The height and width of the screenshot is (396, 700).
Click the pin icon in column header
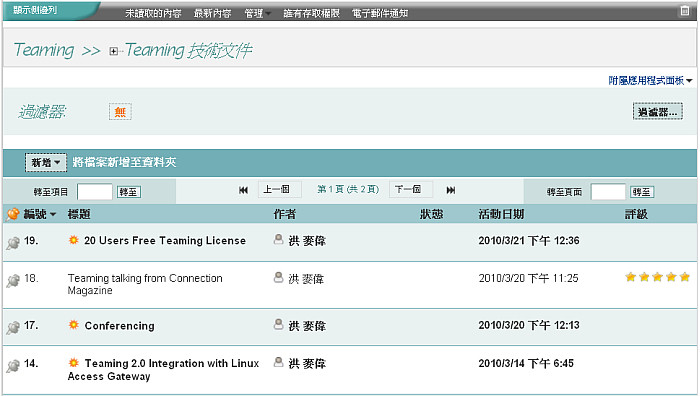13,214
